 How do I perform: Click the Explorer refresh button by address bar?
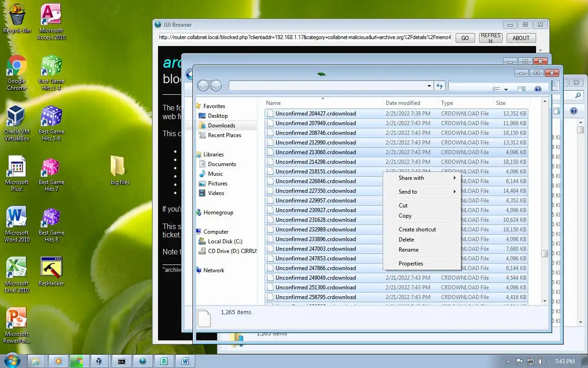click(440, 86)
